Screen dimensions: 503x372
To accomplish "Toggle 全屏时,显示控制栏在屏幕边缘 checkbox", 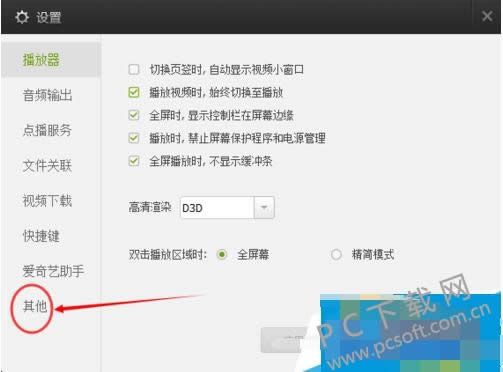I will click(x=134, y=115).
